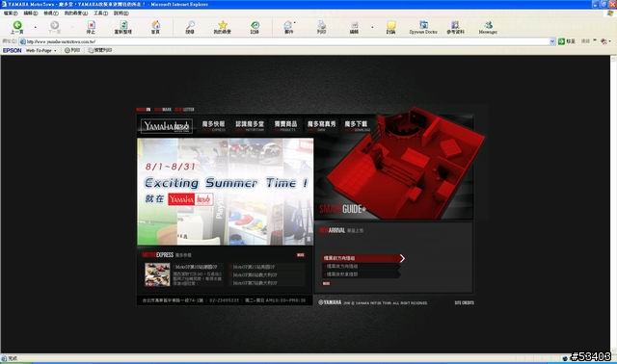Viewport: 617px width, 364px height.
Task: Click the More button under New Arrival
Action: [x=326, y=283]
